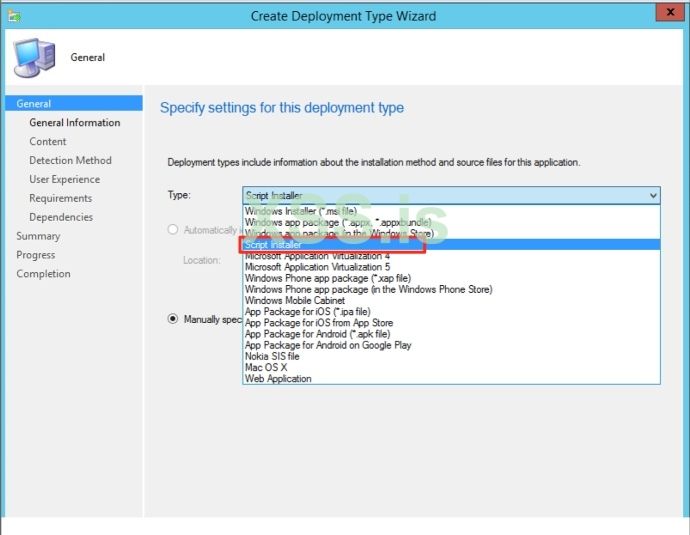Go to Requirements step
The height and width of the screenshot is (535, 690).
(61, 198)
